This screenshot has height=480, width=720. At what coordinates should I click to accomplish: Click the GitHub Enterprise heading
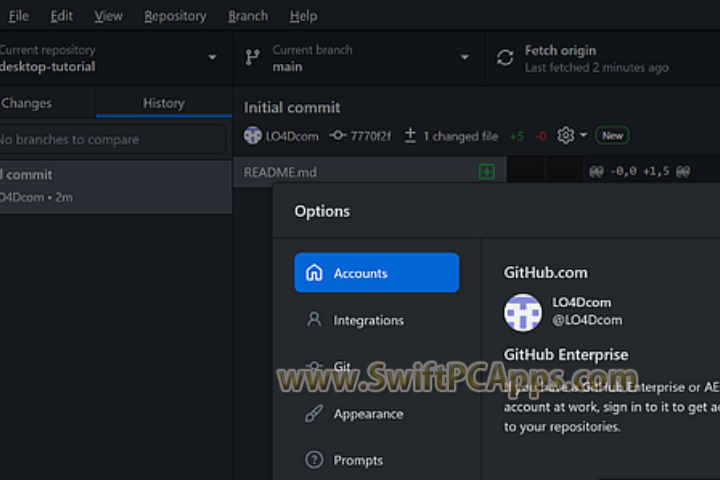click(x=566, y=355)
